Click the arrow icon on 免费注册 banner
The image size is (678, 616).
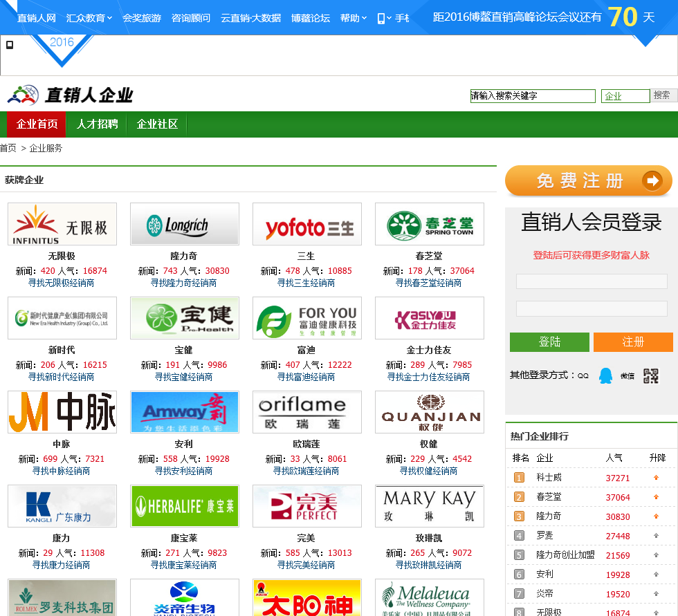tap(652, 180)
